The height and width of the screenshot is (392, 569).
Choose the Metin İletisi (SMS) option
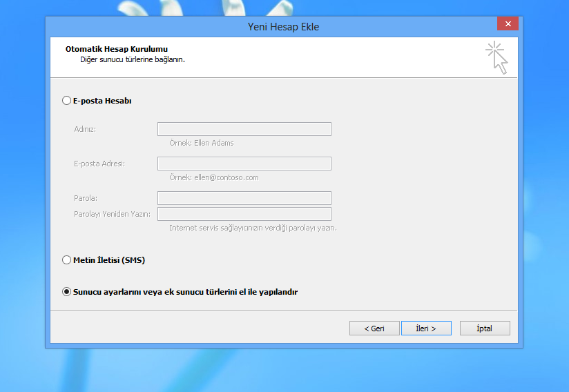coord(67,260)
